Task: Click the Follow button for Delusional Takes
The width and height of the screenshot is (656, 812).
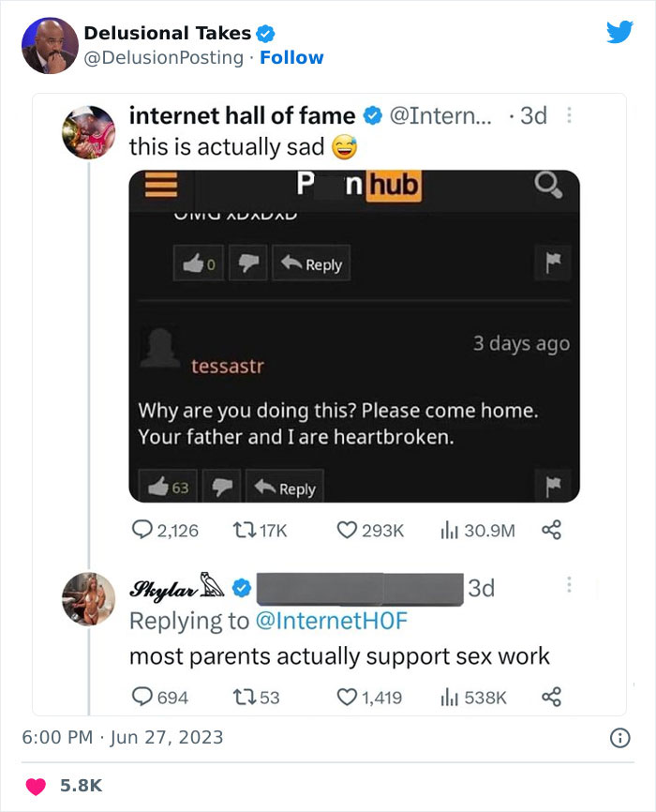Action: click(x=293, y=58)
